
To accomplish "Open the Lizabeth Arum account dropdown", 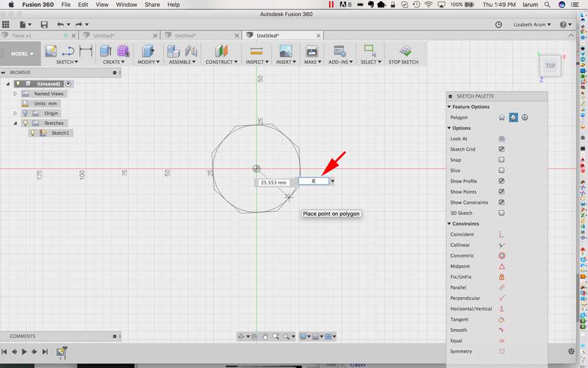I will [532, 24].
